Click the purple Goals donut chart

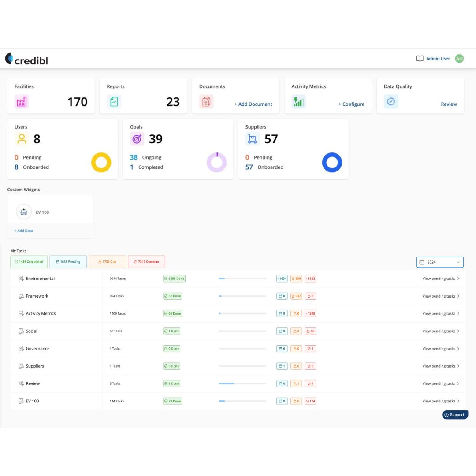(216, 162)
